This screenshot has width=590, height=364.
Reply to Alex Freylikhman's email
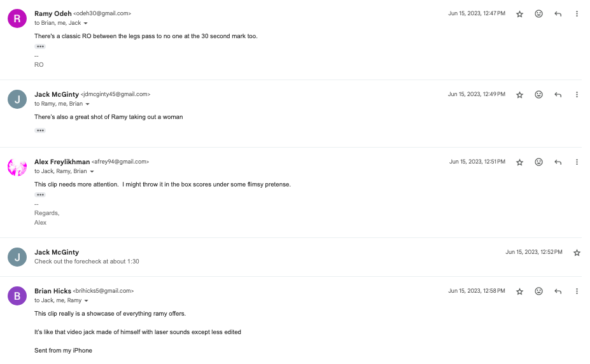(558, 162)
